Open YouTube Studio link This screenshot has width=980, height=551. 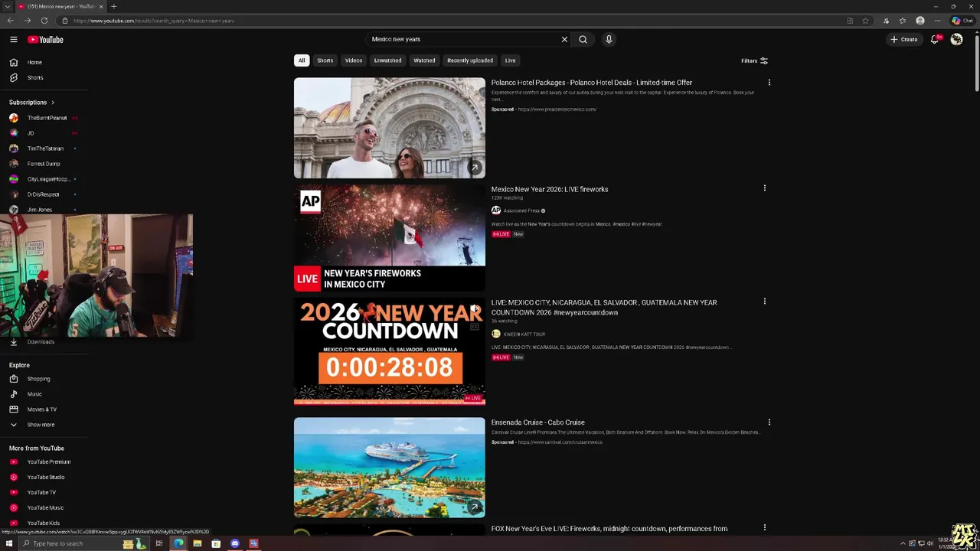44,477
